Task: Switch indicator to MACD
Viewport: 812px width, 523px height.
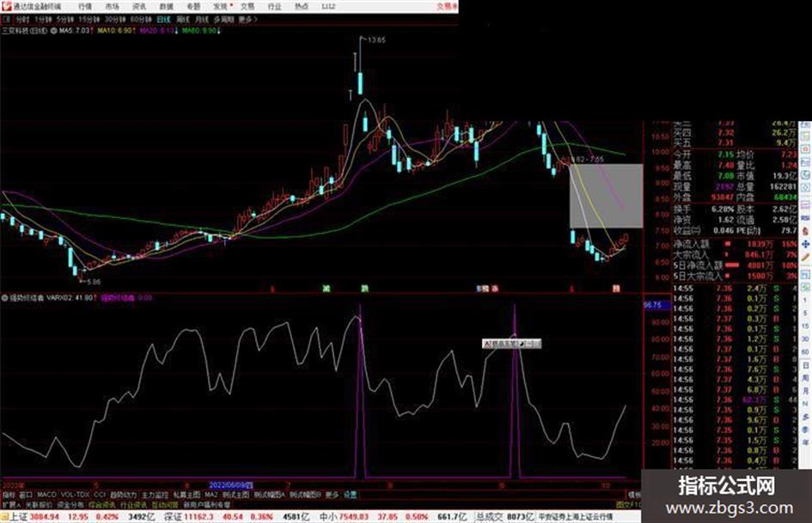Action: (46, 495)
